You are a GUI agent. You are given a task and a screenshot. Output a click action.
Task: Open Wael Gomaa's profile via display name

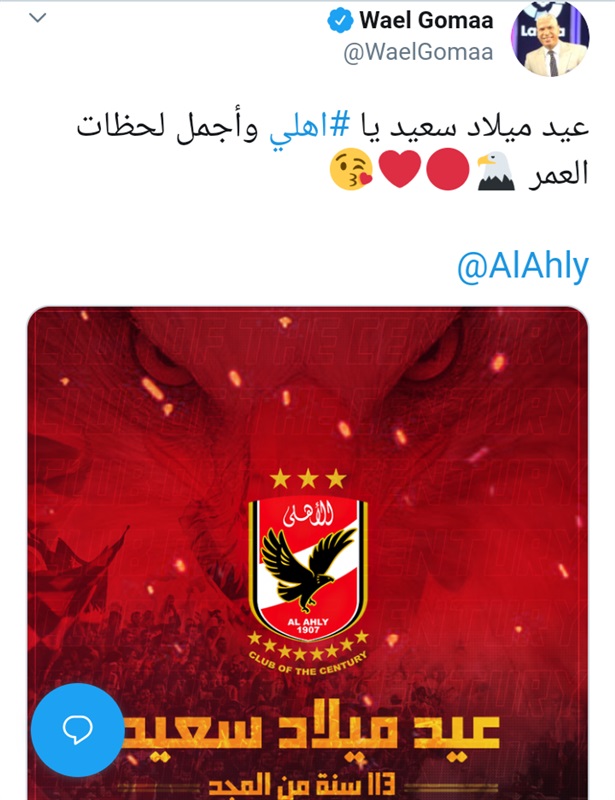(x=426, y=20)
